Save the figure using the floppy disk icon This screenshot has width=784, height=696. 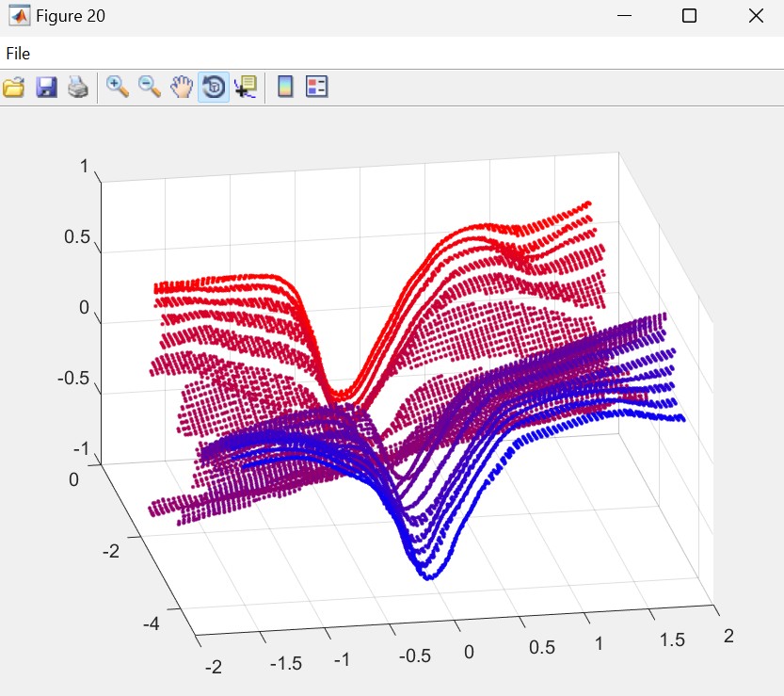coord(46,88)
